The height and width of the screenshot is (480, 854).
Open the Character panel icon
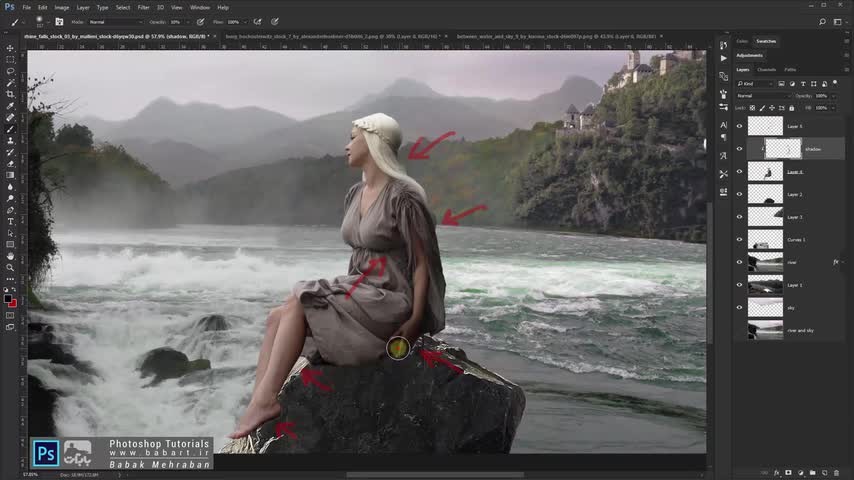pos(723,125)
